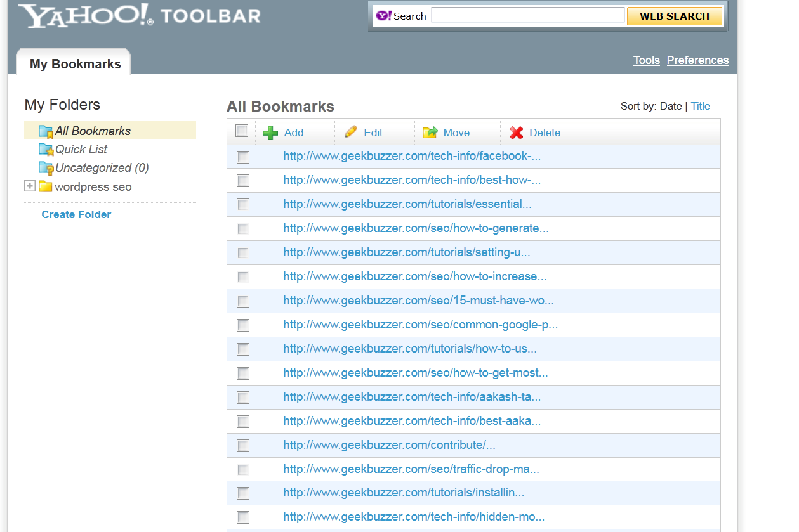
Task: Select wordpress seo folder label
Action: click(x=93, y=187)
